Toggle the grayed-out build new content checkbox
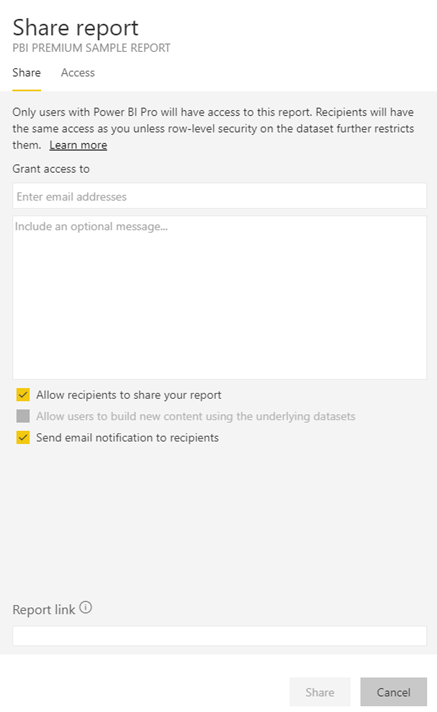Screen dimensions: 437x712 click(x=23, y=416)
